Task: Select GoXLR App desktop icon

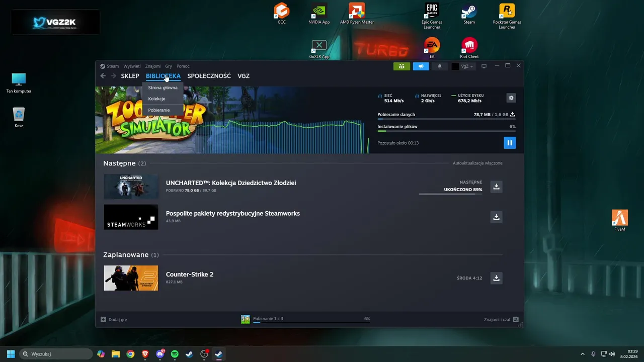Action: [319, 49]
